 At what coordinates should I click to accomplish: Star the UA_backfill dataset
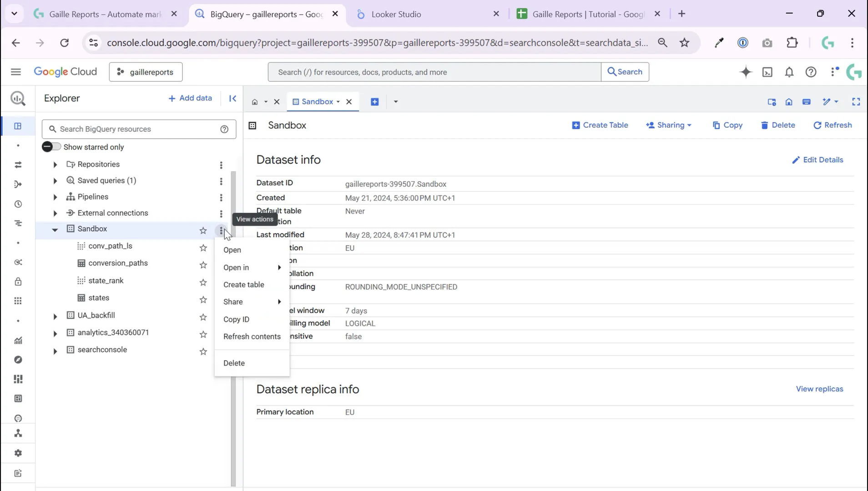pos(203,317)
